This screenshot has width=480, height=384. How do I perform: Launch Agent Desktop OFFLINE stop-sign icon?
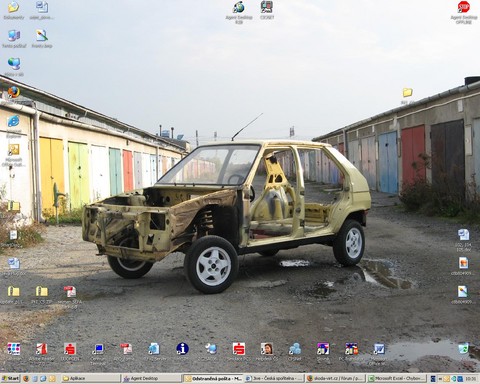click(x=463, y=7)
